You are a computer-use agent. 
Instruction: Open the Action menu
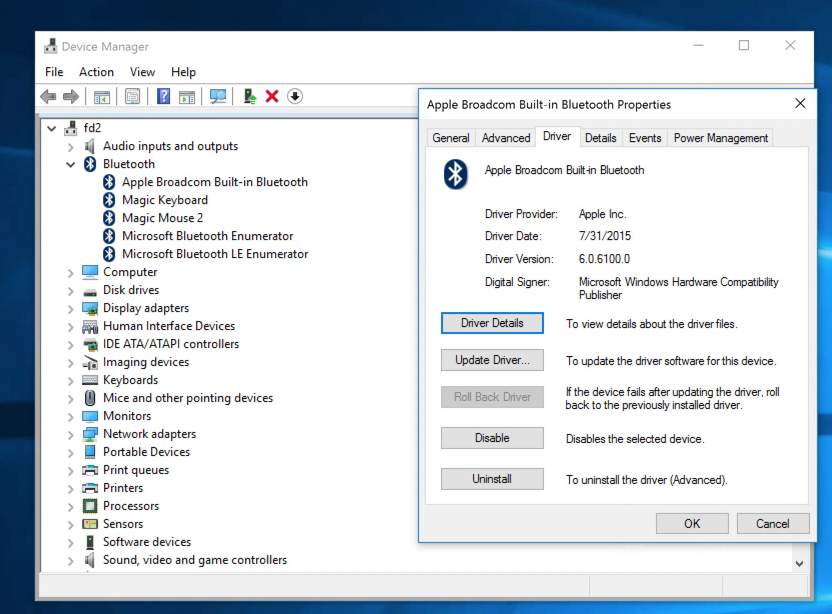point(97,72)
